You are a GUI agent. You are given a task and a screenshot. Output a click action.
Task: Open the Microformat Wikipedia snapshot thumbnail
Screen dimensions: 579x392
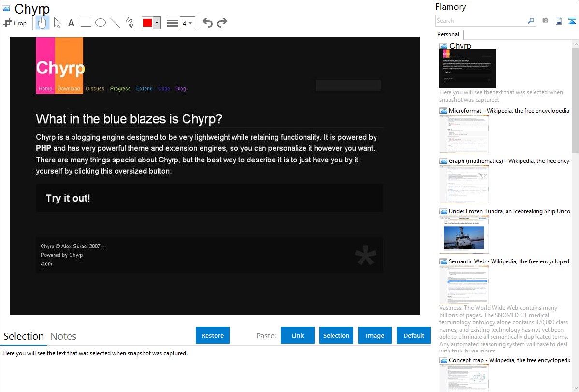[464, 134]
